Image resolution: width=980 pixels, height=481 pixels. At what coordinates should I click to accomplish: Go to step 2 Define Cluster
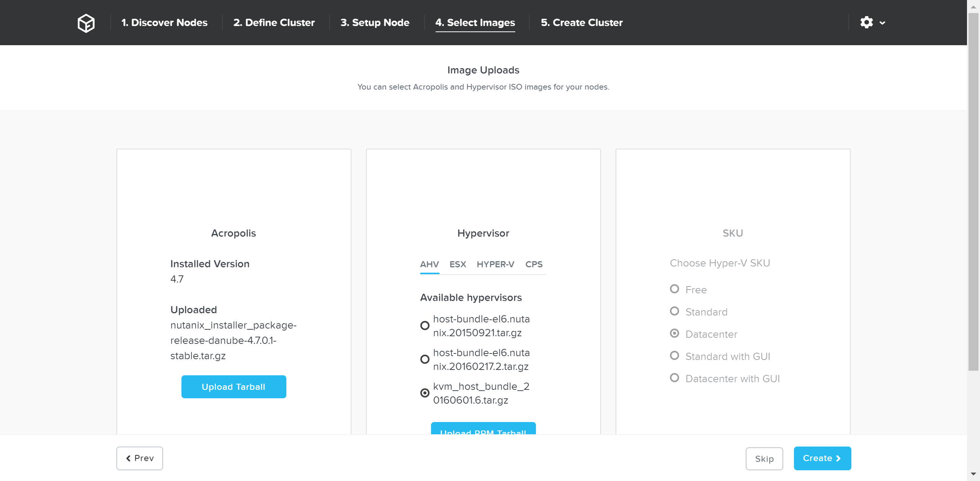pyautogui.click(x=274, y=23)
